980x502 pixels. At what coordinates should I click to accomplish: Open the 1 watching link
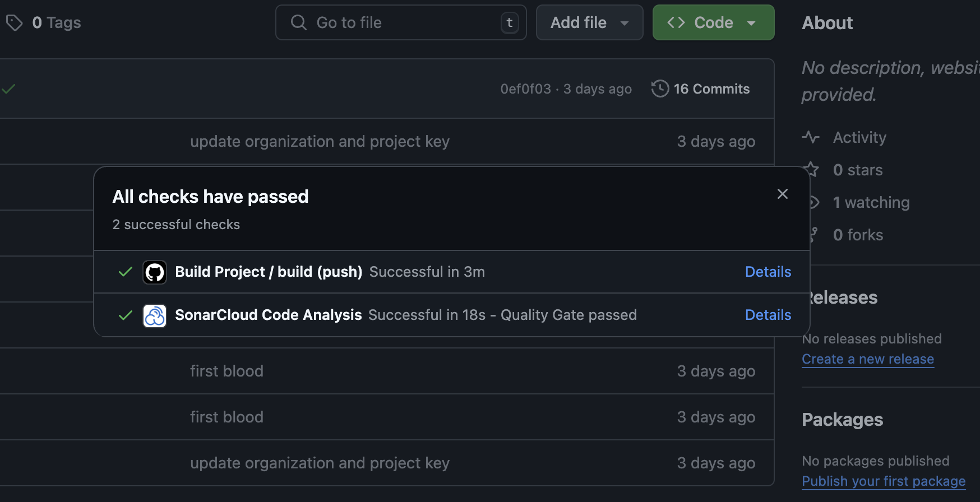coord(871,202)
